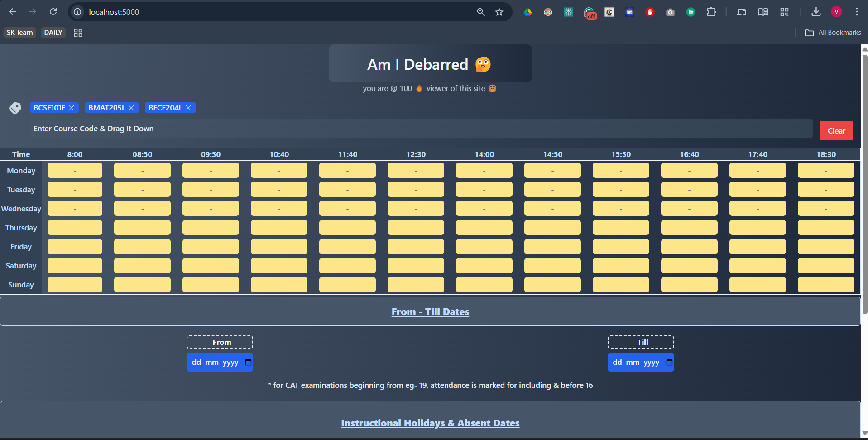Remove the BCSE101E course tag

pos(72,108)
